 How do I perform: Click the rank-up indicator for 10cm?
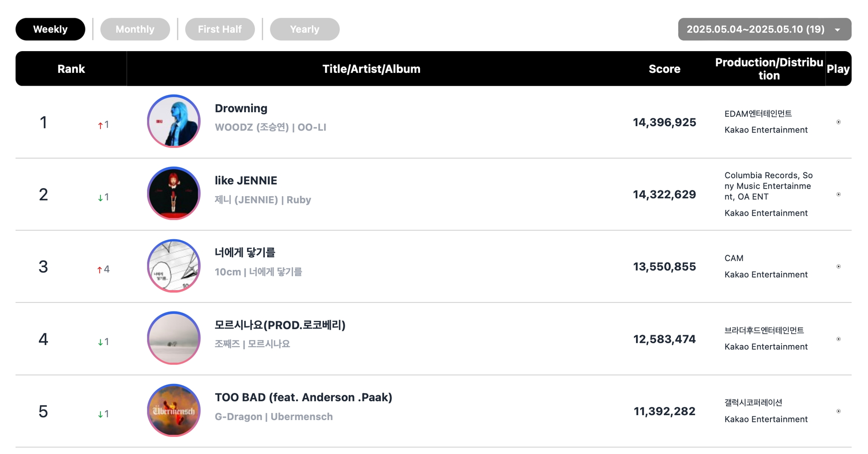click(x=103, y=269)
